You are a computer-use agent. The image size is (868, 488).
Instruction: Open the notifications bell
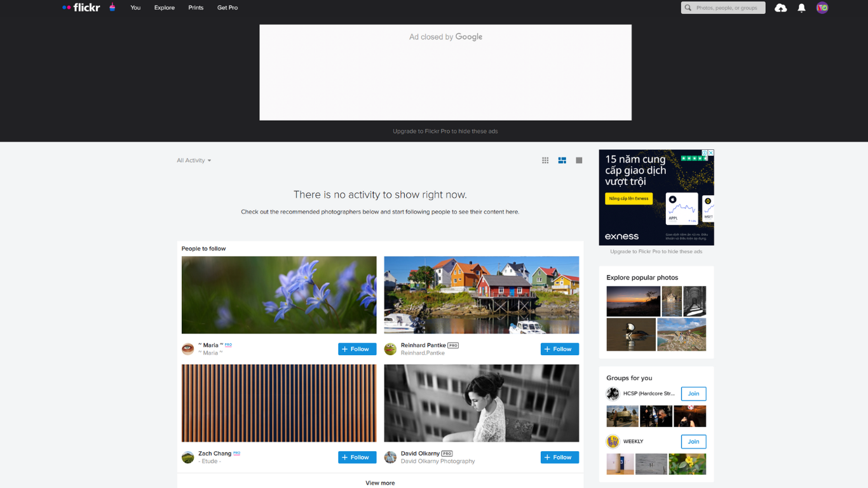pos(801,8)
